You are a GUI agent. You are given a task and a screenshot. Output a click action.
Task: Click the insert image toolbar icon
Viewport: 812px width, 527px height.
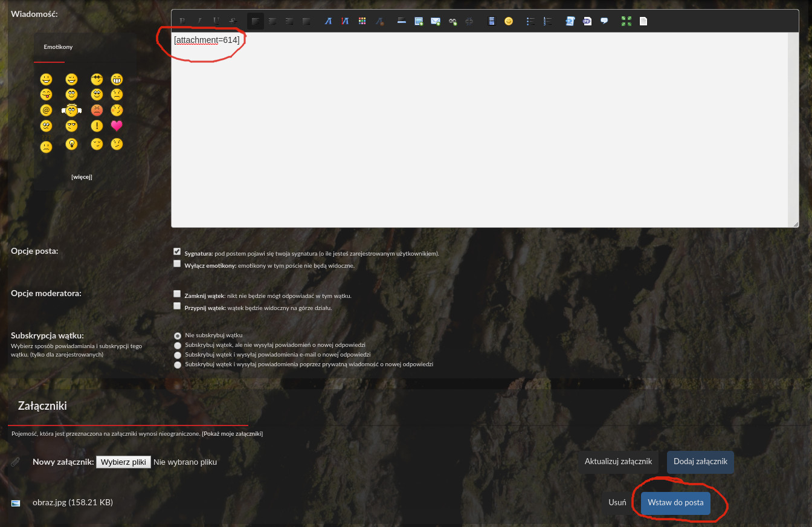click(418, 21)
